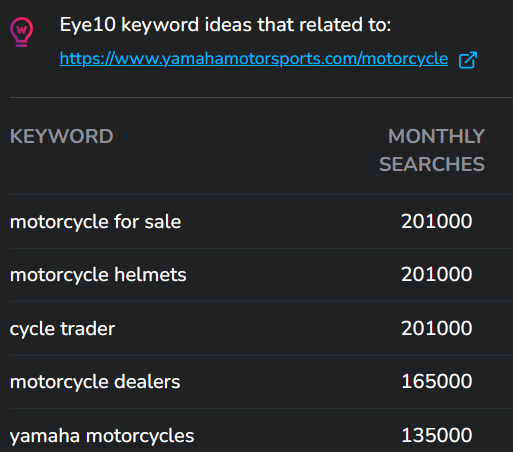The height and width of the screenshot is (452, 513).
Task: Click the MONTHLY SEARCHES column header
Action: point(432,150)
